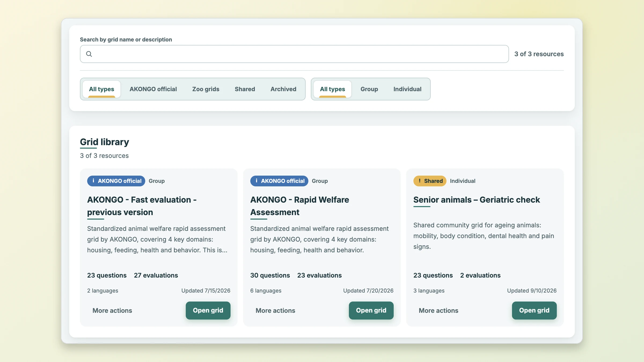The height and width of the screenshot is (362, 644).
Task: Show More actions for Fast evaluation card
Action: pyautogui.click(x=112, y=310)
